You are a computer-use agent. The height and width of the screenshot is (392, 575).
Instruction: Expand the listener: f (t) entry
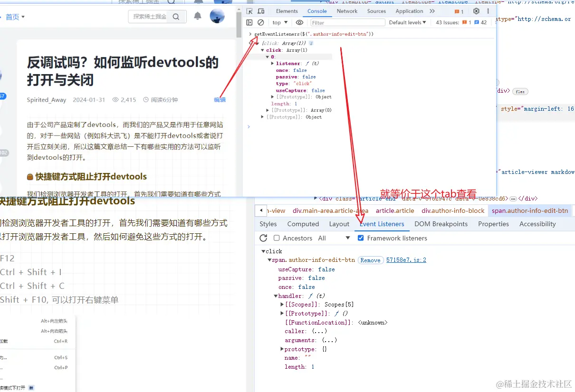272,63
